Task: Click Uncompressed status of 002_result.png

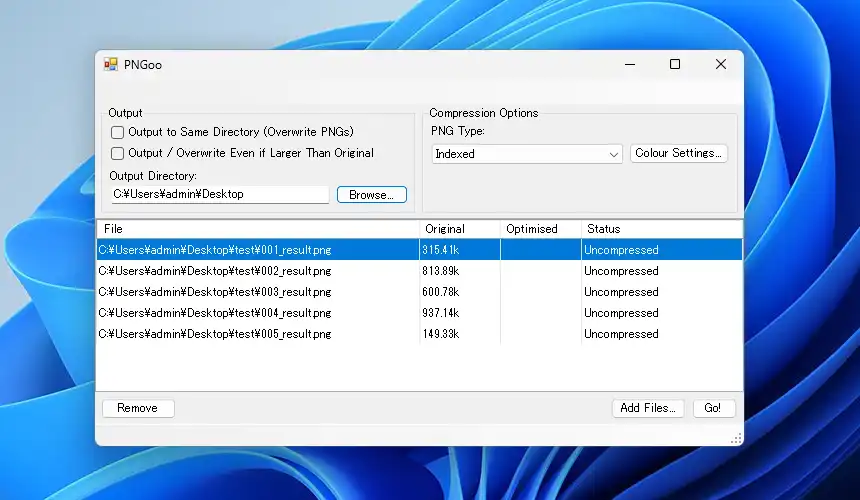Action: [x=621, y=271]
